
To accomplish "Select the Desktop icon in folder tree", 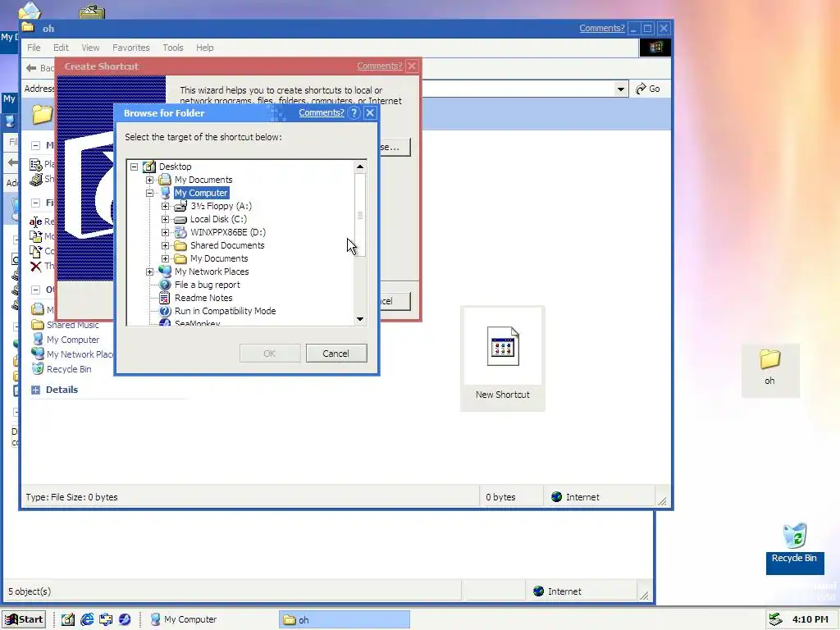I will click(149, 167).
